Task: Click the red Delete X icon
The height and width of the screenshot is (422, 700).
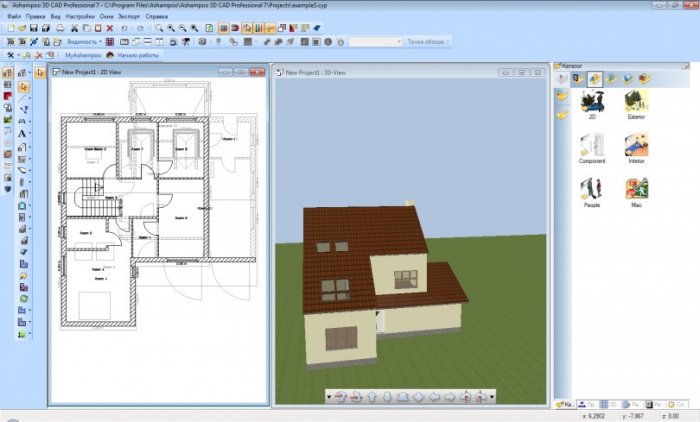Action: point(109,29)
